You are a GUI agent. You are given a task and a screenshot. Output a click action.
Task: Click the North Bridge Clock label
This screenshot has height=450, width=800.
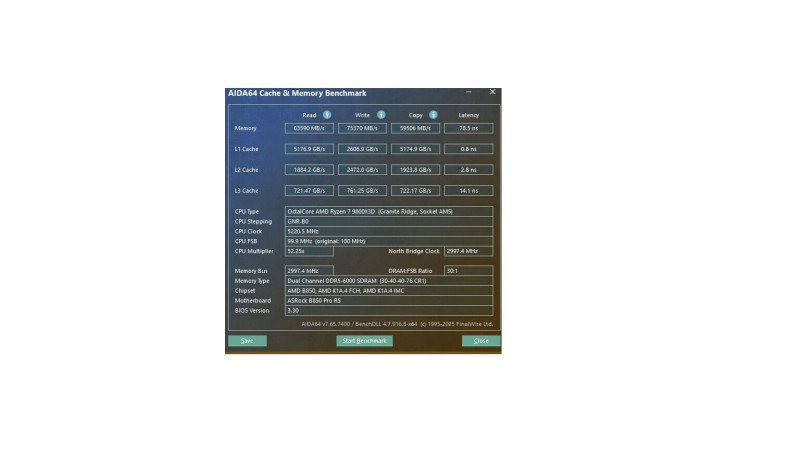click(414, 251)
